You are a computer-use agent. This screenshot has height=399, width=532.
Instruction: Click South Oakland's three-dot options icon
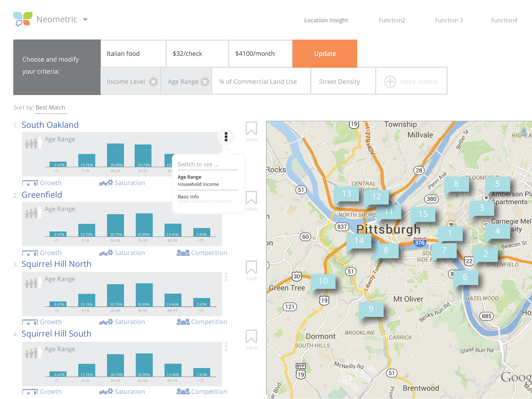click(x=226, y=137)
